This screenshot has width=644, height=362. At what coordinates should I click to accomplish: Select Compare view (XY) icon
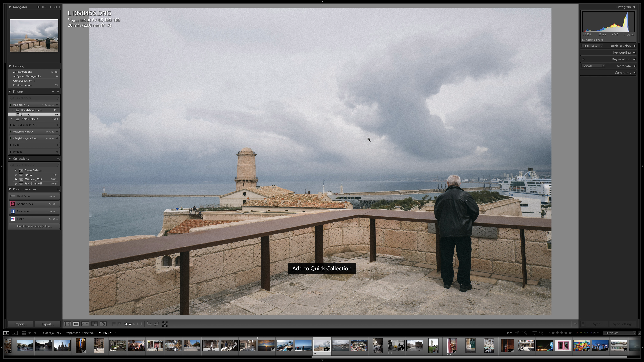(85, 324)
